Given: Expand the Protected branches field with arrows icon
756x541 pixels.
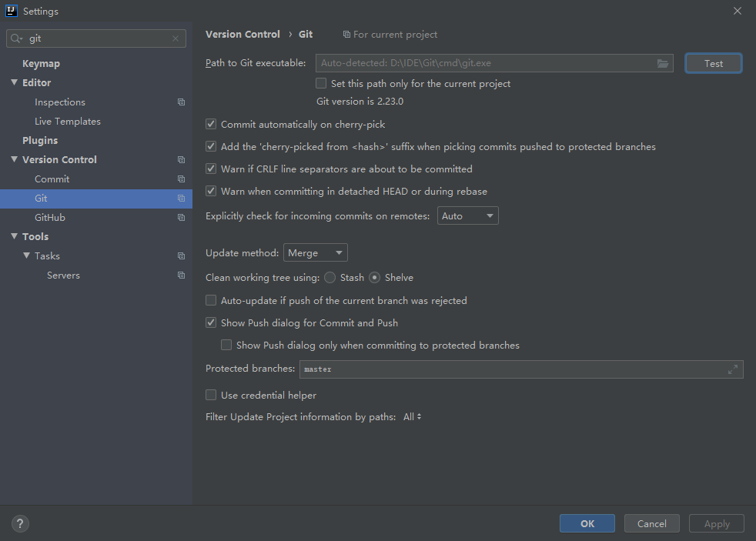Looking at the screenshot, I should pyautogui.click(x=733, y=369).
